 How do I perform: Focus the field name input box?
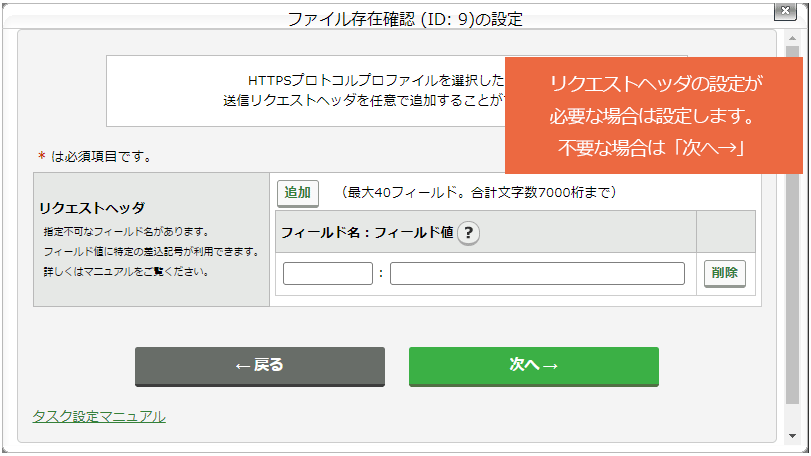coord(327,273)
